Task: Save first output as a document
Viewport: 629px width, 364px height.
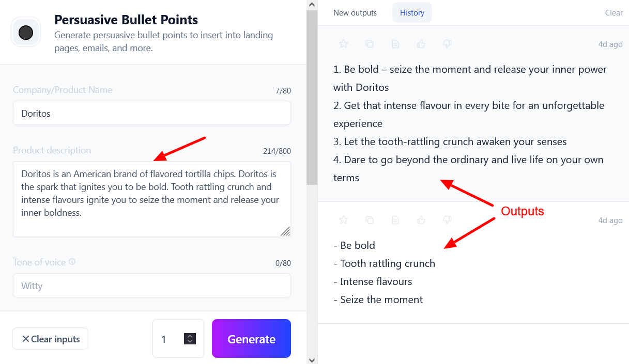Action: point(395,44)
